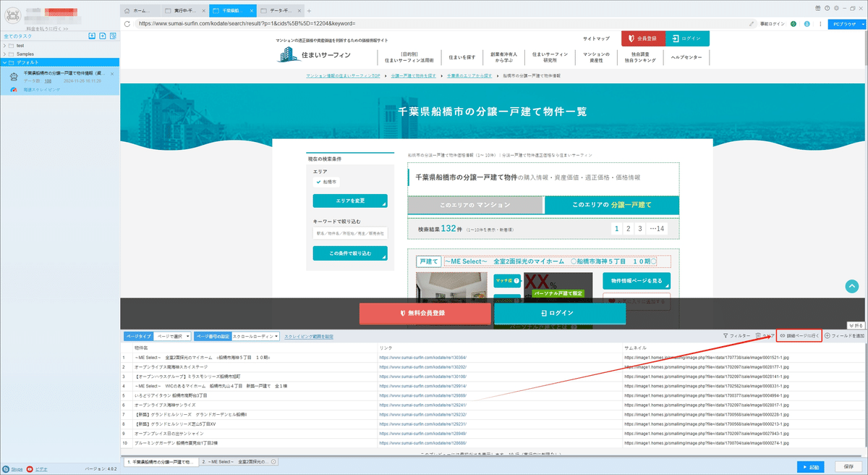
Task: Expand the Samples folder in task tree
Action: (x=6, y=54)
